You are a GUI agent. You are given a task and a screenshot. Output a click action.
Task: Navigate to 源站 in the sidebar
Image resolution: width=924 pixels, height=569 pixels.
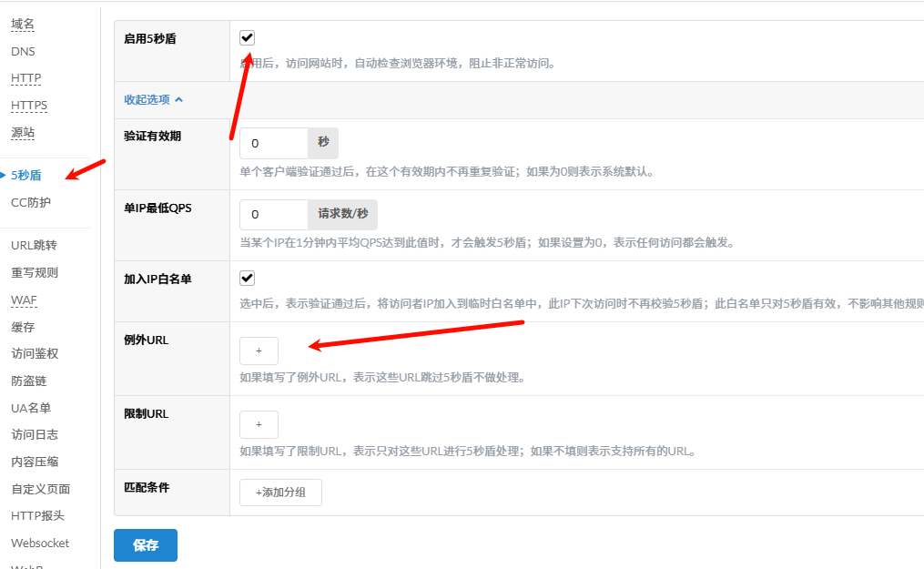coord(23,133)
